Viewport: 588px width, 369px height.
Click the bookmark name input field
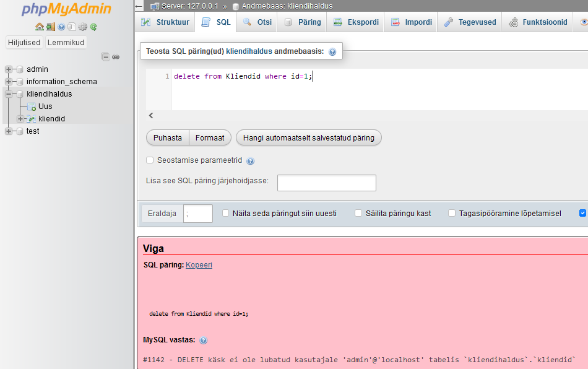[326, 183]
